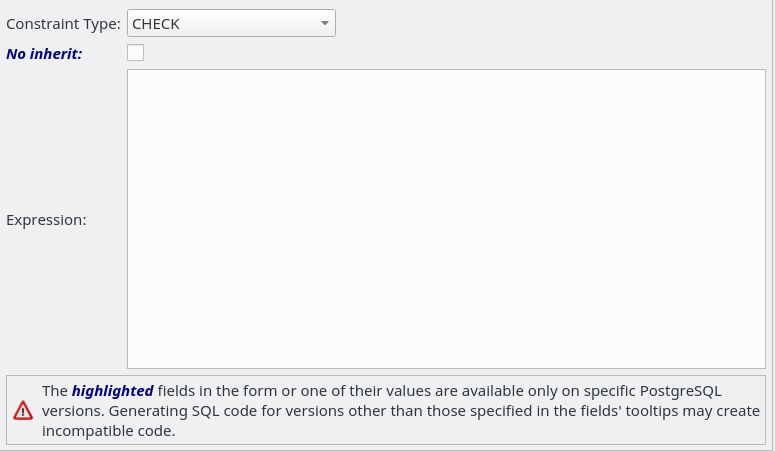Toggle the checkbox next to No inherit
The width and height of the screenshot is (775, 451).
tap(135, 52)
